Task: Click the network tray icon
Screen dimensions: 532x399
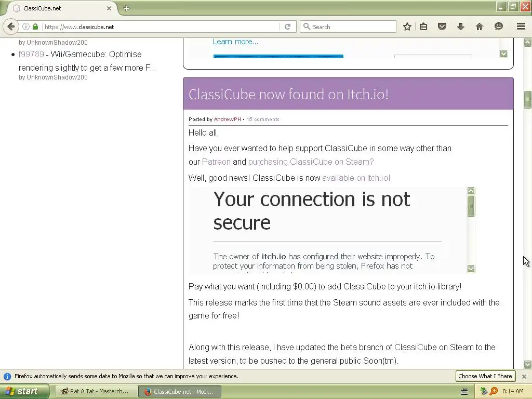Action: coord(484,392)
